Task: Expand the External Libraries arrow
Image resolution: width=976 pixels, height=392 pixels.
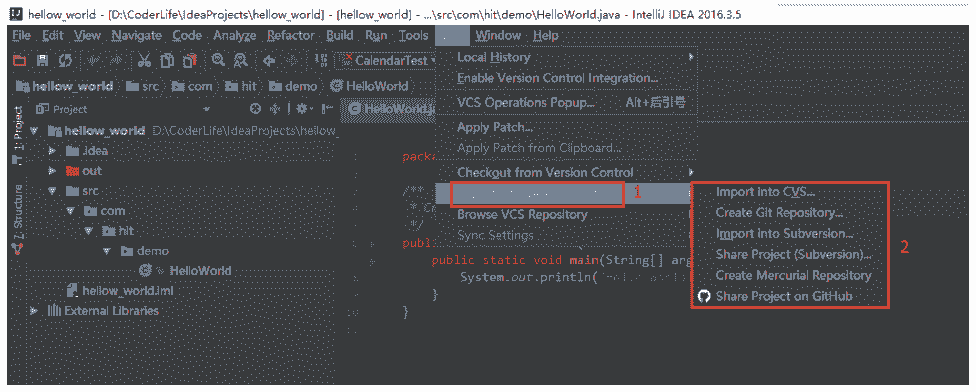Action: 35,310
